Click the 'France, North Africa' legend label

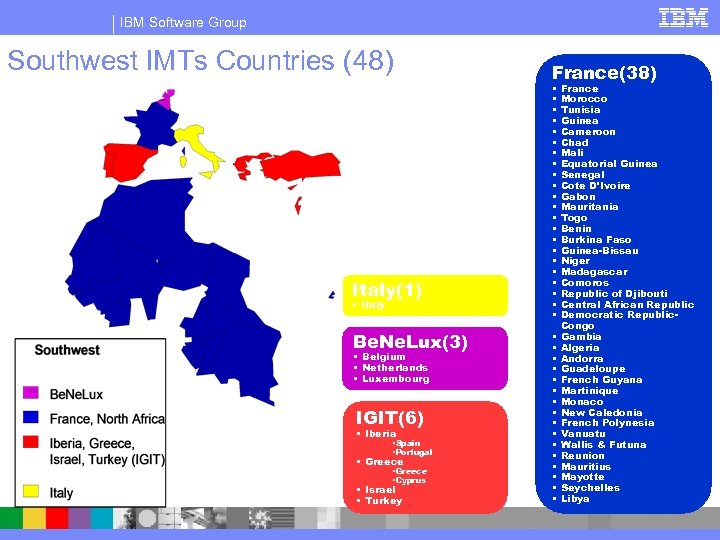click(107, 419)
